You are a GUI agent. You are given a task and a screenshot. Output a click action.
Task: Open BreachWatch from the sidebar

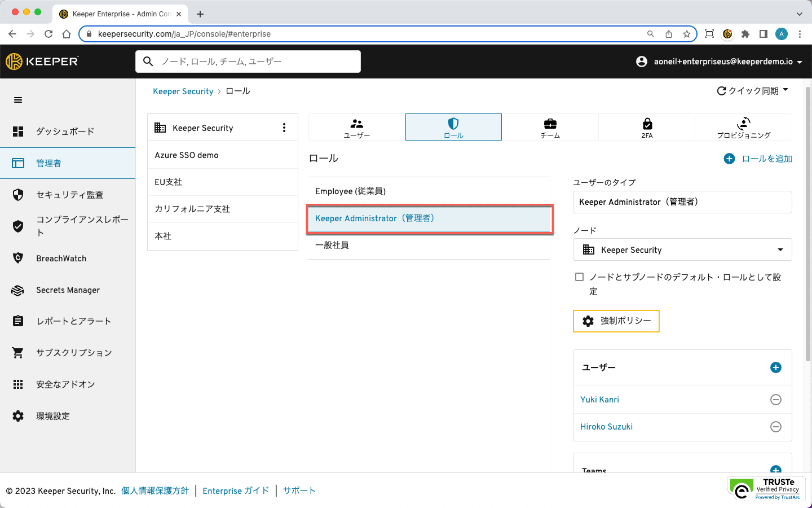click(x=61, y=259)
